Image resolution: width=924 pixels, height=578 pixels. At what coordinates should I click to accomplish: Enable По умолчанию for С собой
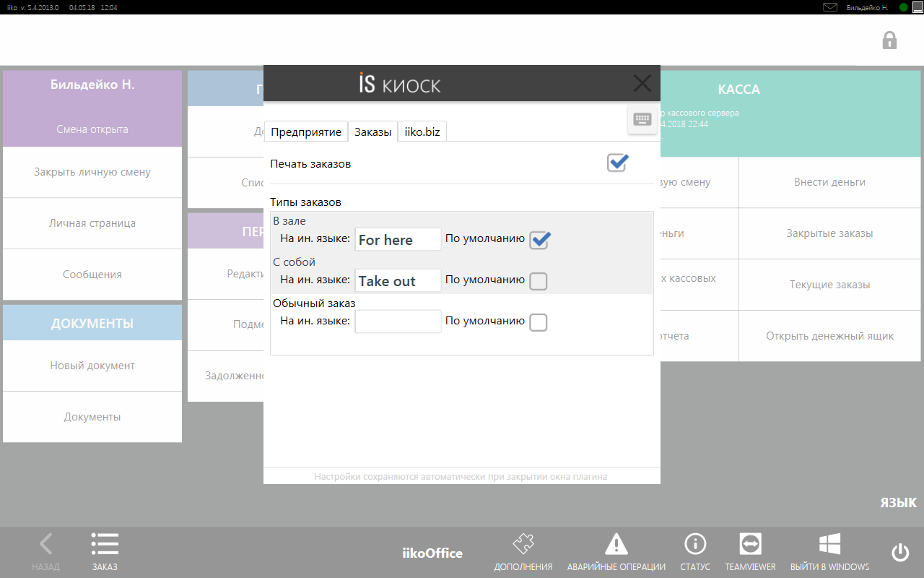[539, 281]
